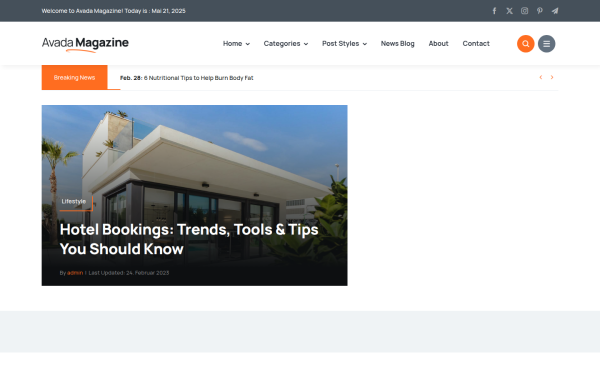Open the Pinterest social icon
Screen dimensions: 600x375
click(540, 11)
